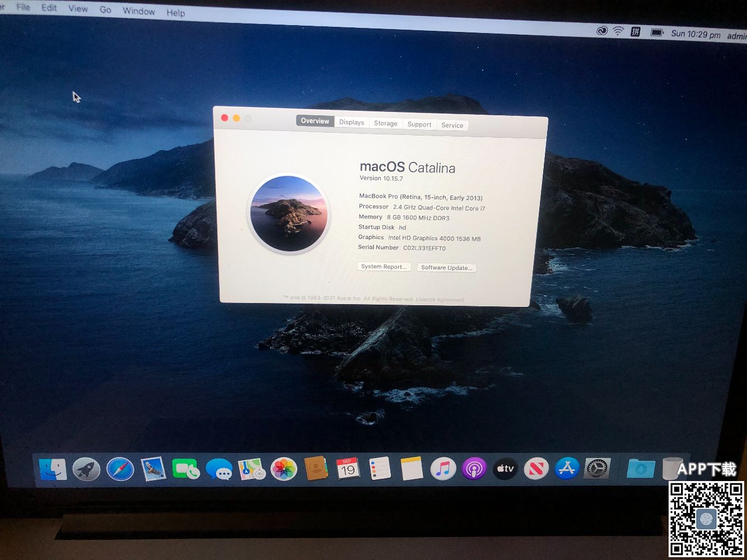Open News app in the Dock
Screen dimensions: 747x560
tap(536, 469)
